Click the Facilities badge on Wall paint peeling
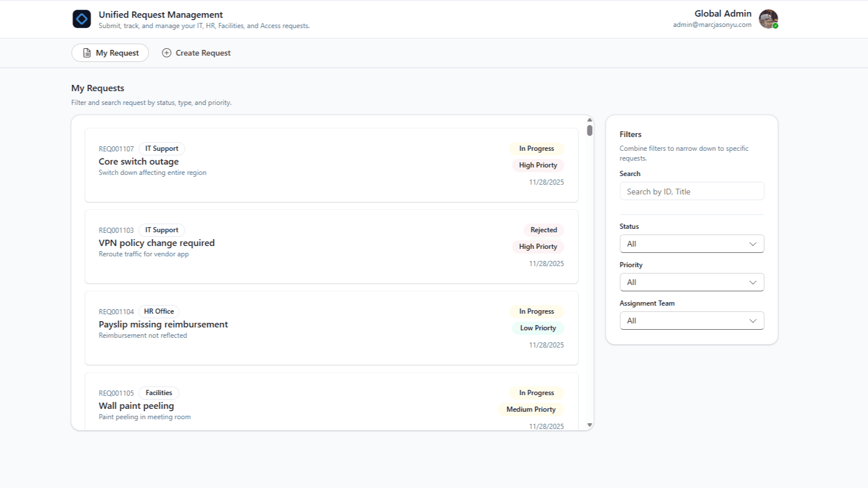 (159, 393)
